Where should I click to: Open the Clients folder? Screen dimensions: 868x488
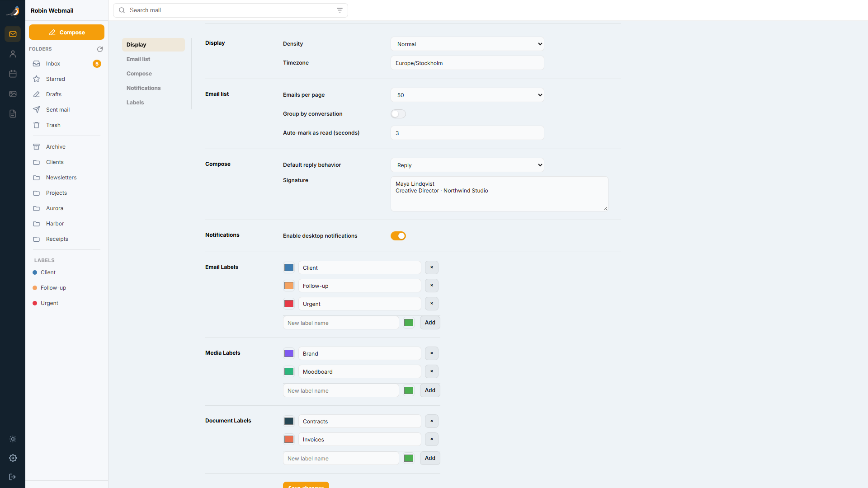66,162
